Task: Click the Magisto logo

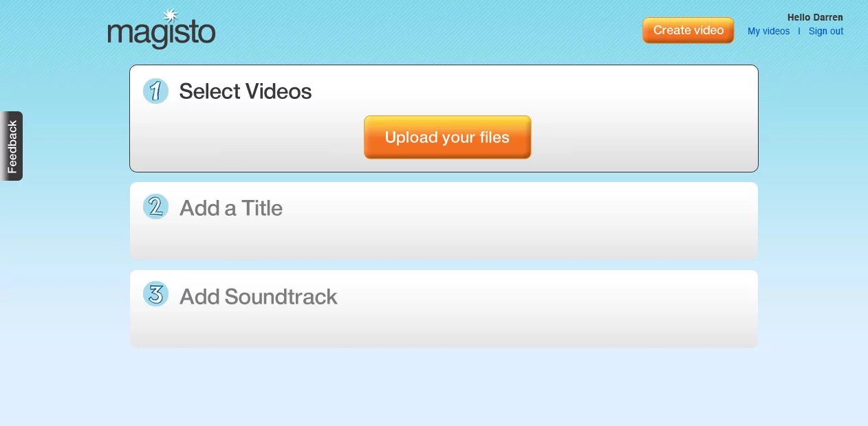Action: 162,30
